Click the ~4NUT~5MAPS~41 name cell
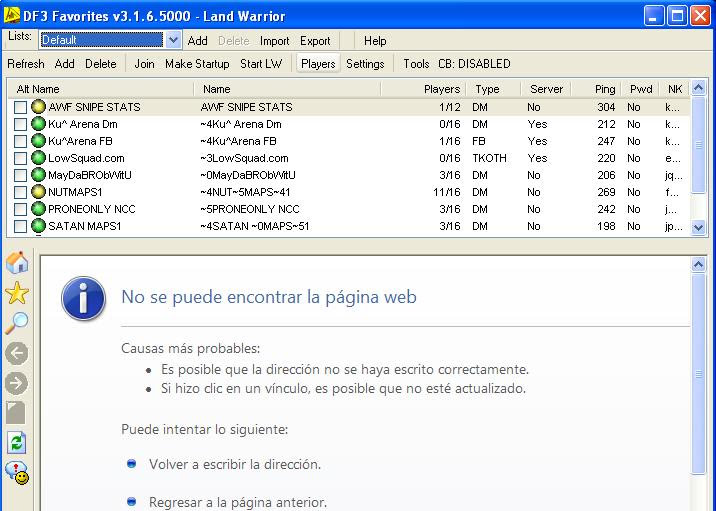716x511 pixels. [x=245, y=192]
